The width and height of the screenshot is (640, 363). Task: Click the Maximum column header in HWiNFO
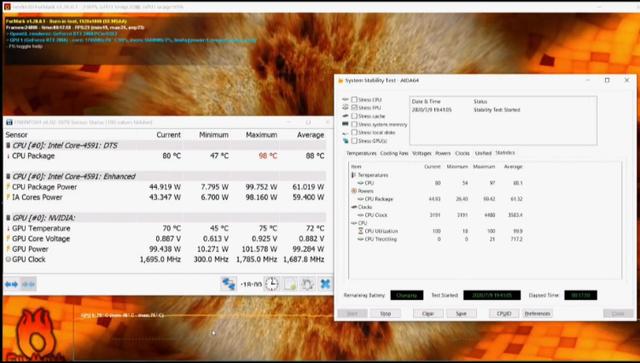(x=261, y=135)
